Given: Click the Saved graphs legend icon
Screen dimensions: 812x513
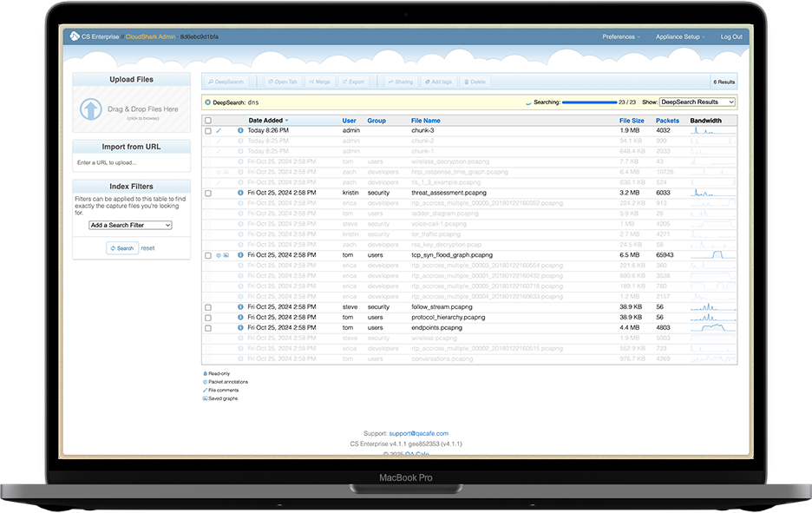Looking at the screenshot, I should [x=205, y=398].
